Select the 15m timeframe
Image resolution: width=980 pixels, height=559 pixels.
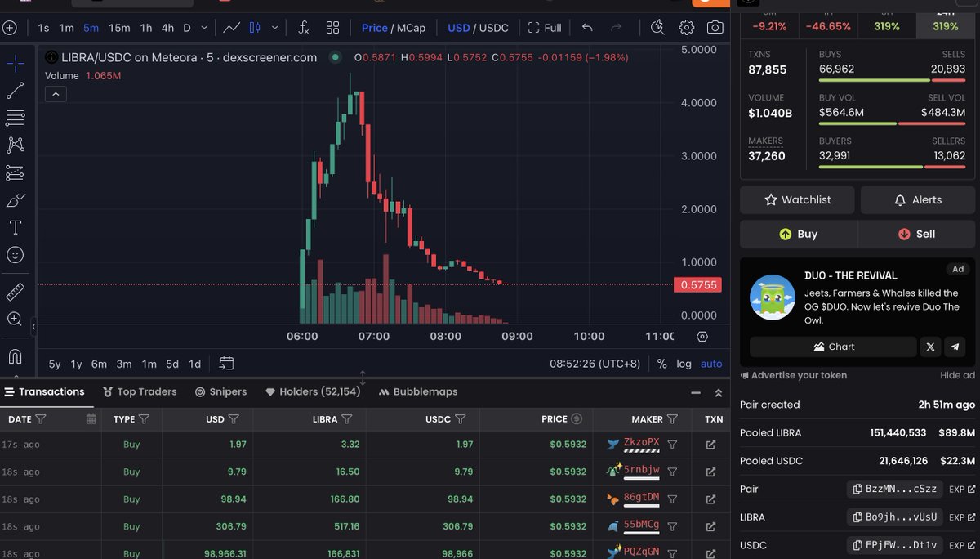[x=119, y=28]
